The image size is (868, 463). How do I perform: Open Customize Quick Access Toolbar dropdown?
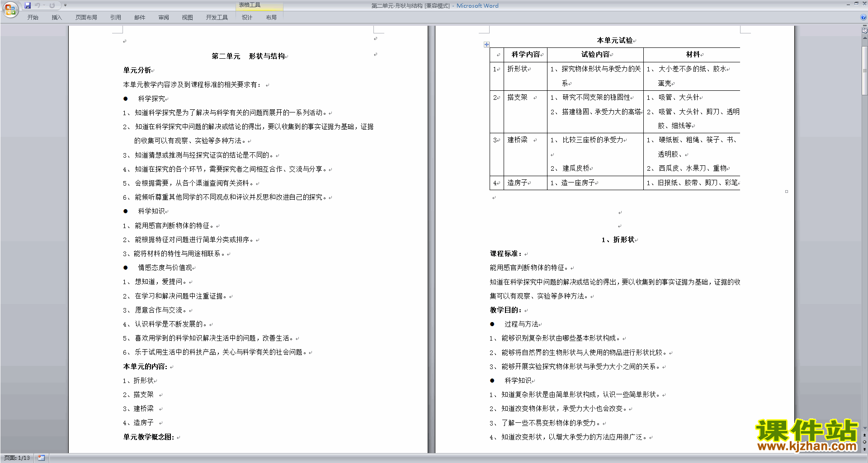[65, 5]
